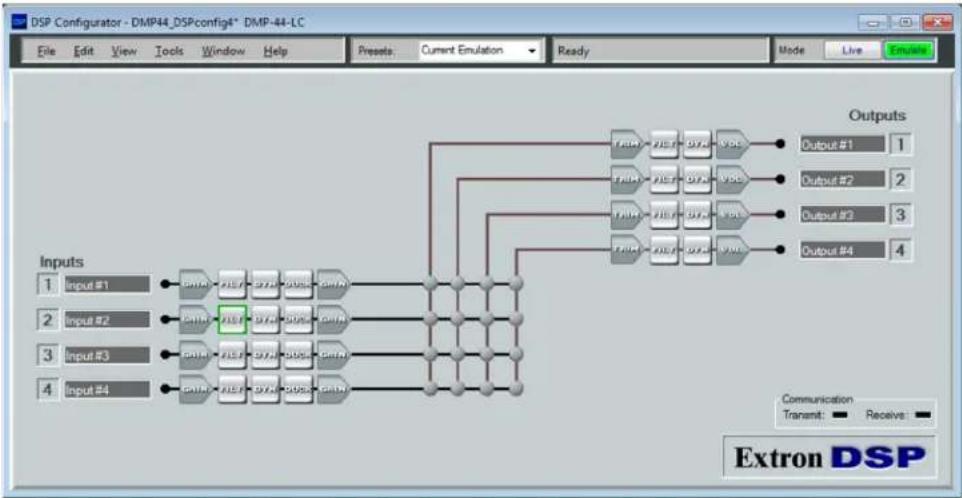Minimize the DSP Configurator window
962x498 pixels.
tap(873, 23)
